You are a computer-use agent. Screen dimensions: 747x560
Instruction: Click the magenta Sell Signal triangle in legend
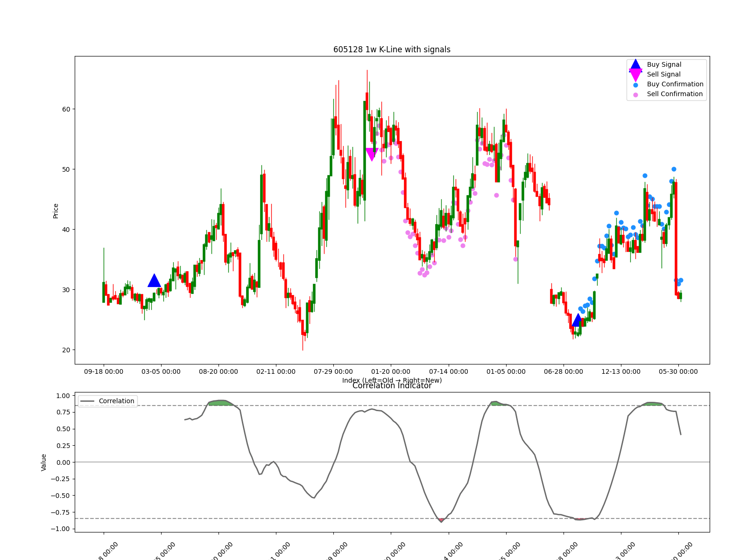(635, 75)
